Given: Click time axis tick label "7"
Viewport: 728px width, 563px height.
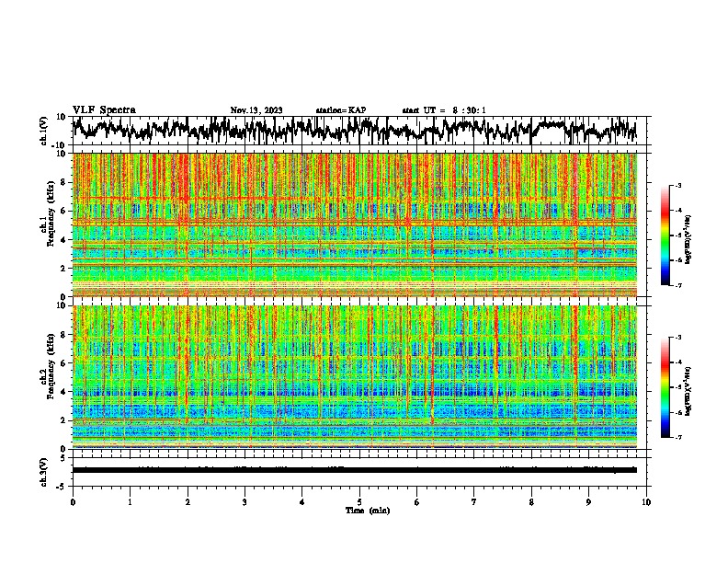Looking at the screenshot, I should click(x=474, y=502).
